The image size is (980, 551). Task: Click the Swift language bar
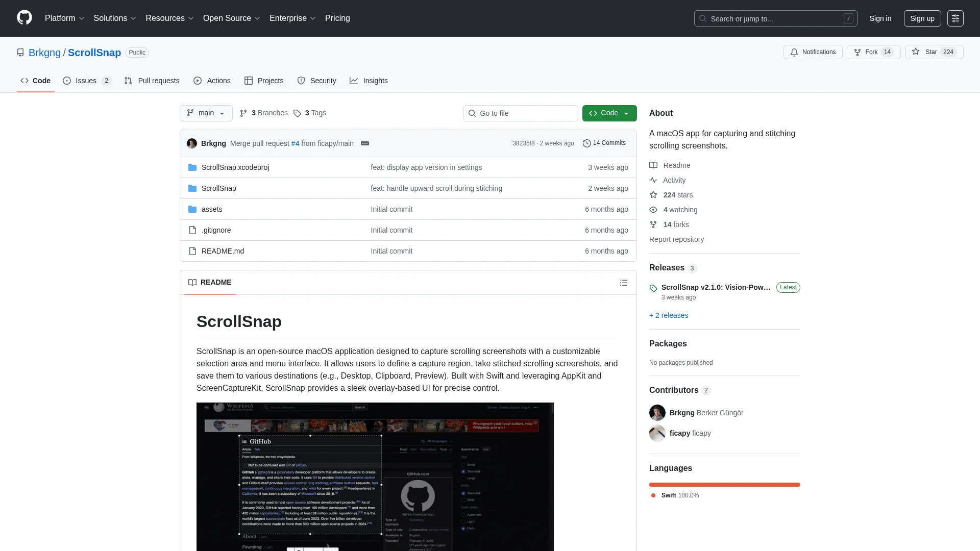[x=724, y=485]
